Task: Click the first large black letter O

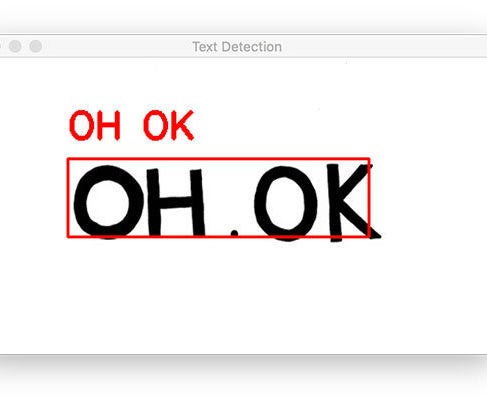Action: pos(108,202)
